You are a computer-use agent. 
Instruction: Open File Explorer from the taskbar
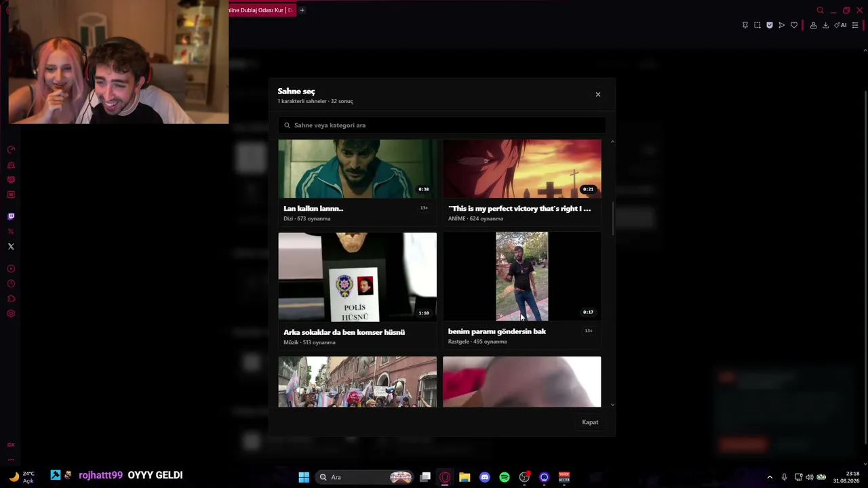tap(465, 477)
